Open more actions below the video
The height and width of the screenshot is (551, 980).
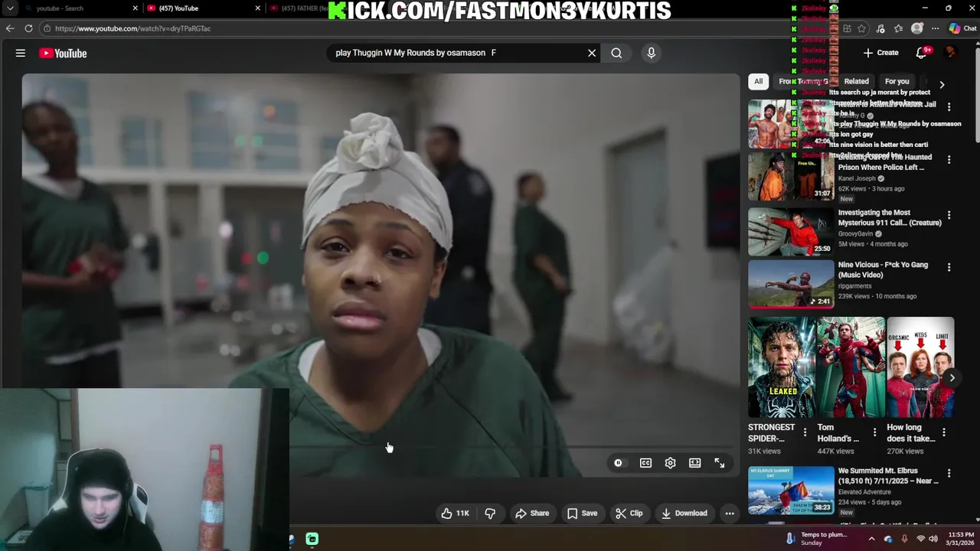tap(730, 514)
